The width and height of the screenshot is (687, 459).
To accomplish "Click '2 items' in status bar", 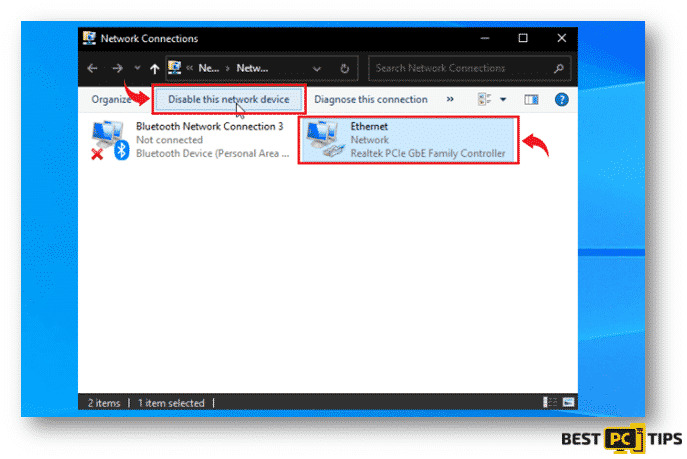I will tap(104, 403).
